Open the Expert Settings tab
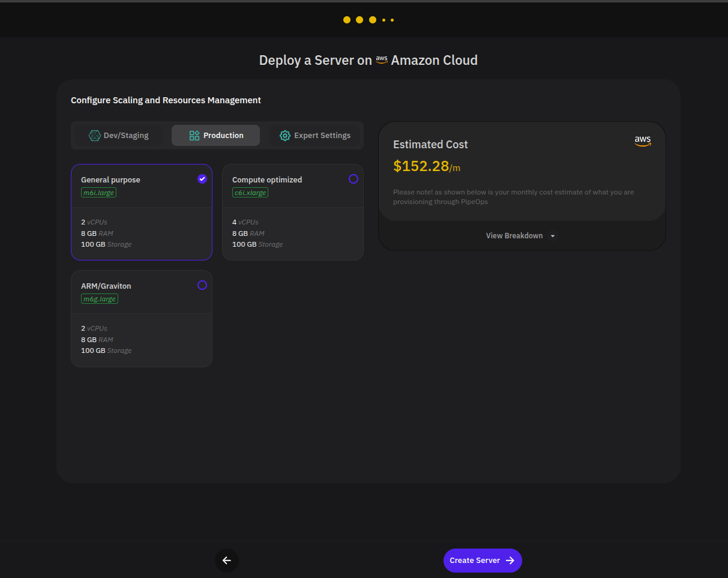Screen dimensions: 728x578 [314, 136]
